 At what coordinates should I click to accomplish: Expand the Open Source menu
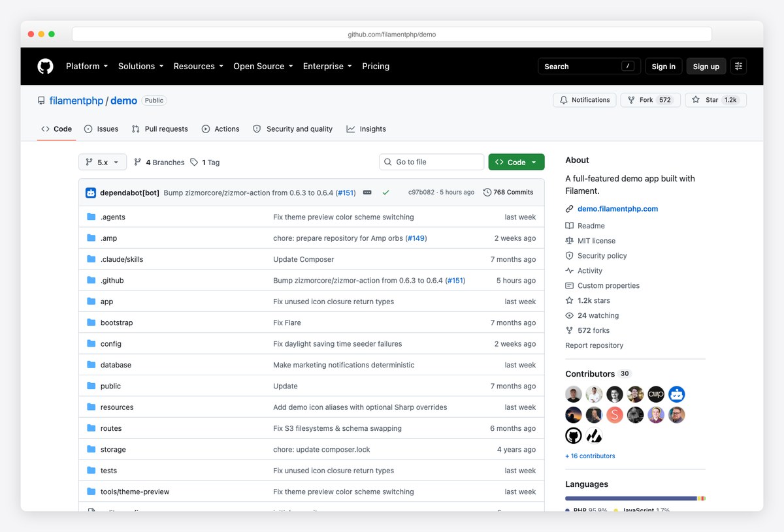point(263,66)
